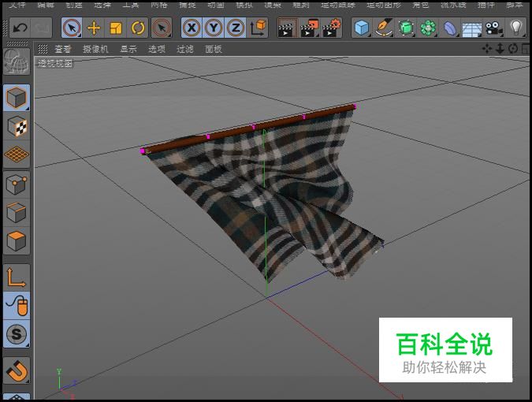Screen dimensions: 532x402
Task: Click the Make Editable globe icon
Action: click(17, 61)
